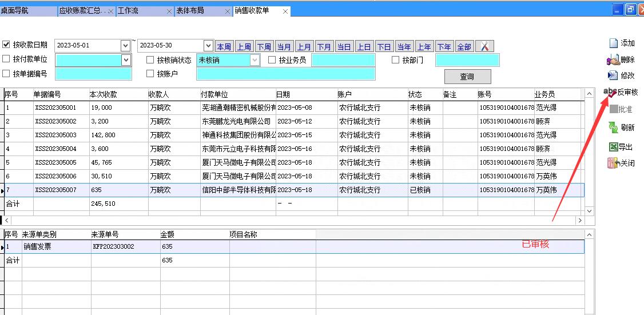Switch to the 应收账款汇总 tab
The image size is (644, 315).
pyautogui.click(x=82, y=11)
